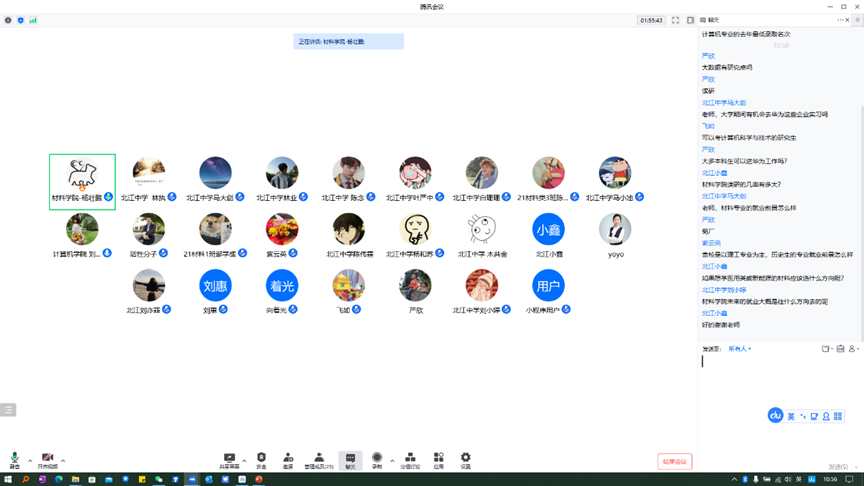Click the 共享屏幕 share screen icon
Viewport: 864px width, 486px height.
[229, 459]
